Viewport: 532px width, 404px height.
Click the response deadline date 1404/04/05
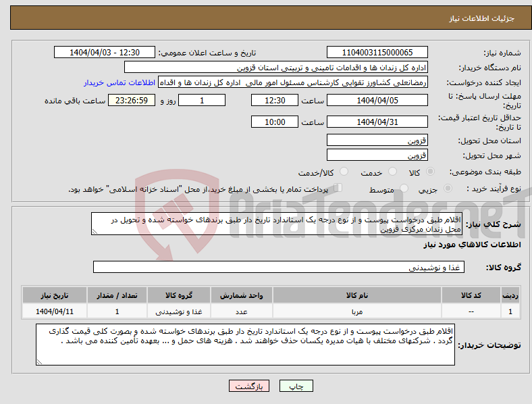pos(377,100)
